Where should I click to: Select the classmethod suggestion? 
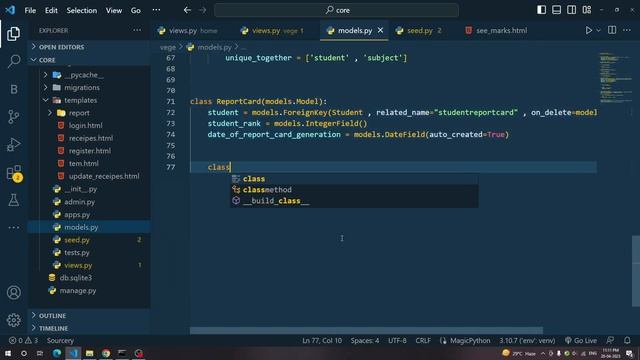pos(354,190)
